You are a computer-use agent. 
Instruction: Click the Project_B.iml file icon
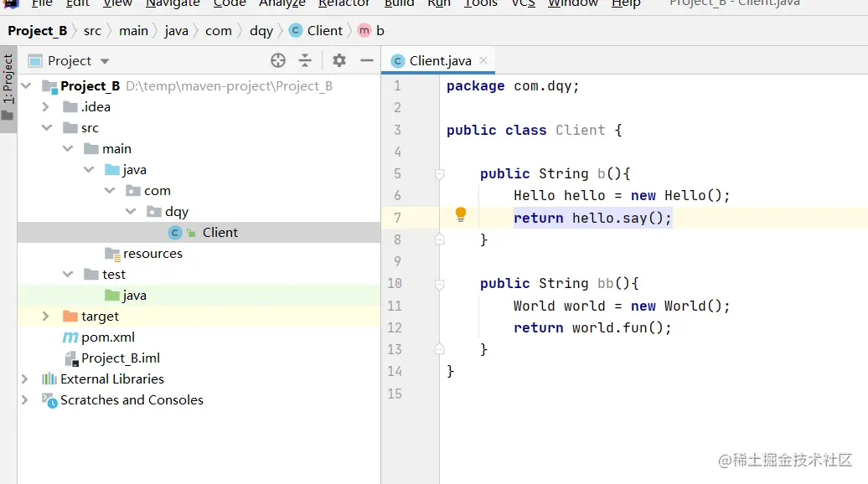tap(71, 358)
